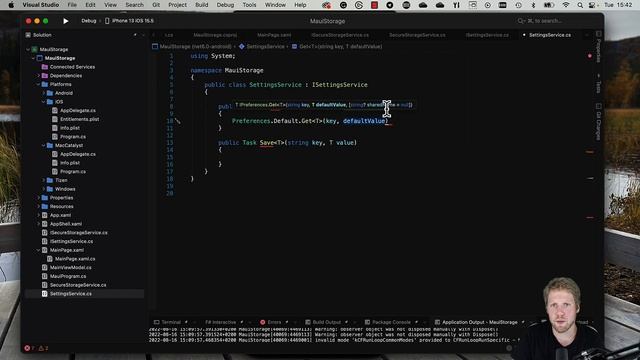Expand the Properties folder
The height and width of the screenshot is (360, 640).
coord(39,198)
